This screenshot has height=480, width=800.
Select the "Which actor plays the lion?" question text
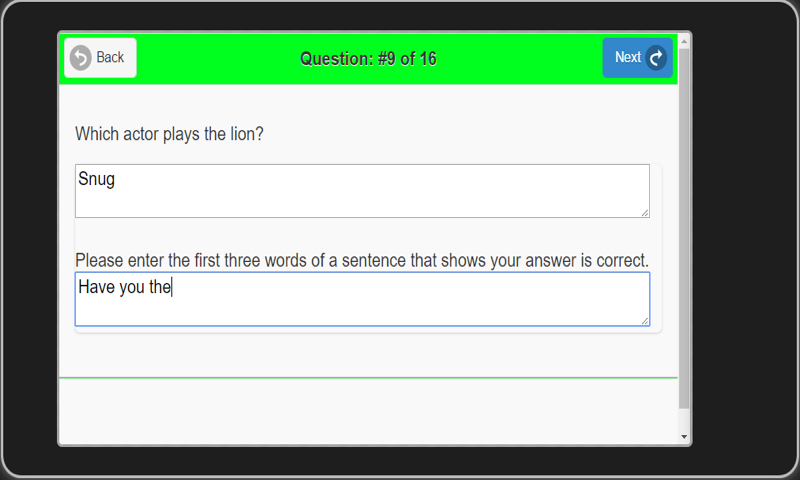(x=170, y=134)
